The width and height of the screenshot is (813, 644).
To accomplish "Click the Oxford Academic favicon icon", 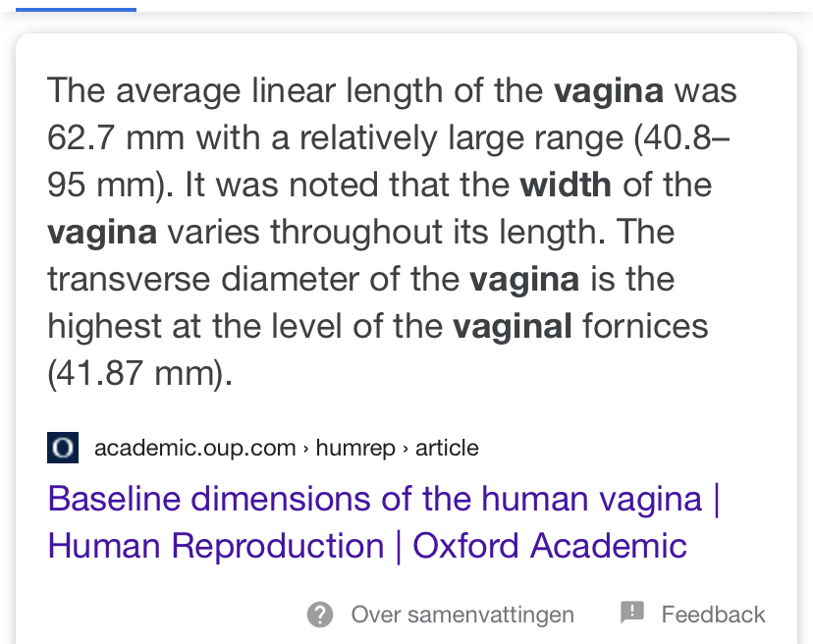I will 63,449.
